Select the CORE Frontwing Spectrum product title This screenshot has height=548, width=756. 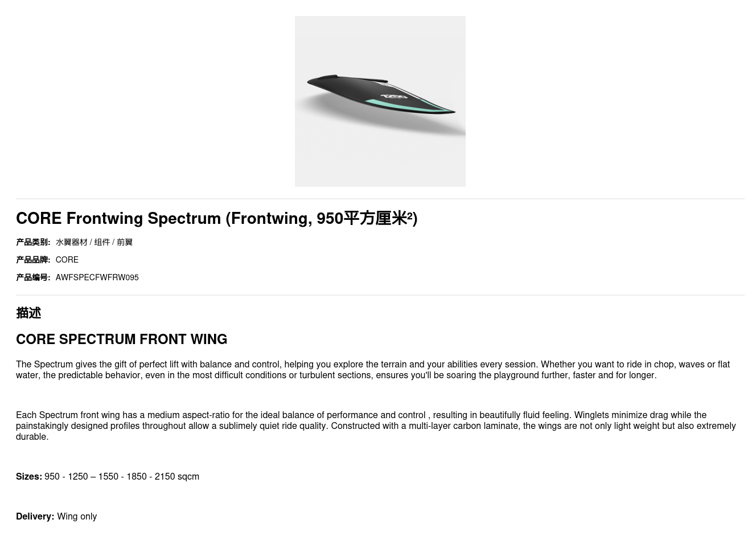click(216, 218)
